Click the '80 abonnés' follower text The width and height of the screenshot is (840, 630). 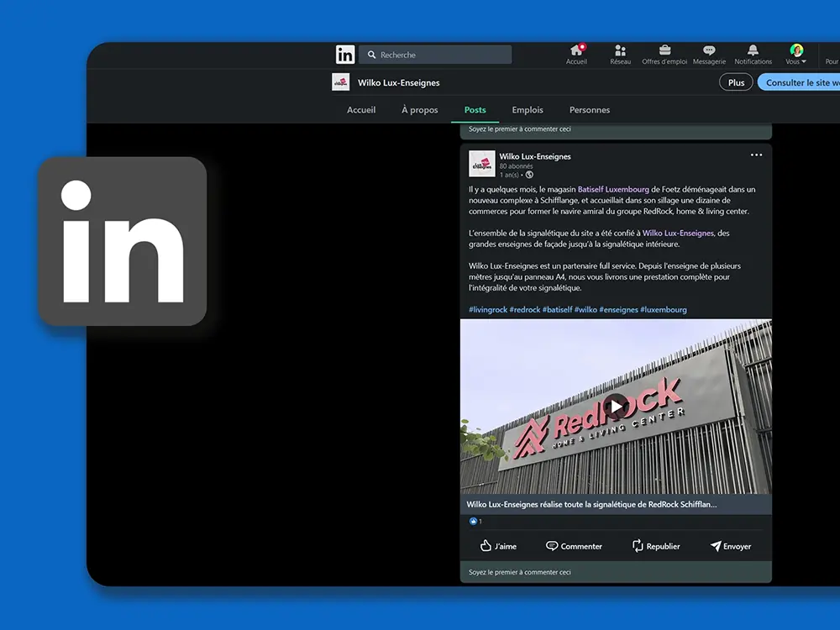click(516, 166)
